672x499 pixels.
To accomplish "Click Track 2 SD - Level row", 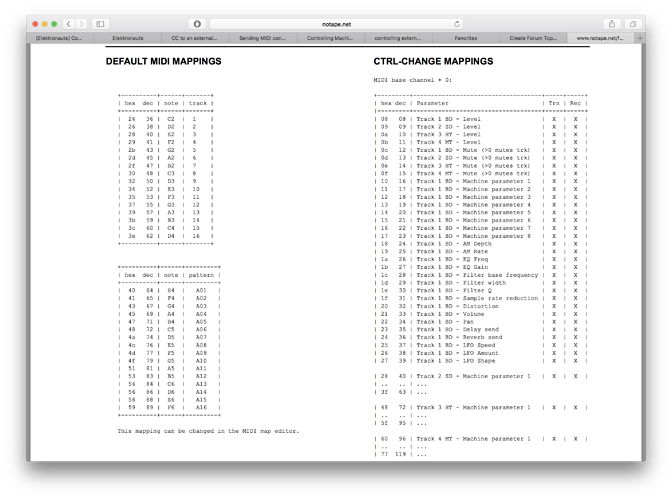I will pos(481,127).
